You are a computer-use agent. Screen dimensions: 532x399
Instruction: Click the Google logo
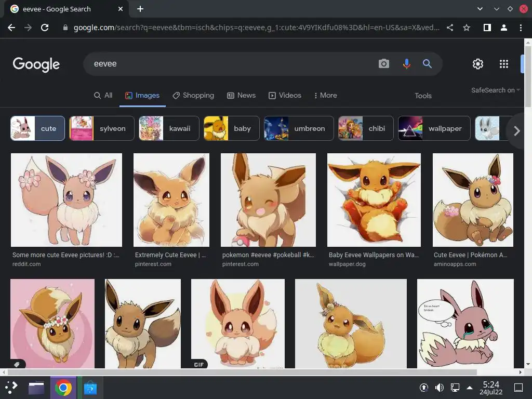coord(36,64)
